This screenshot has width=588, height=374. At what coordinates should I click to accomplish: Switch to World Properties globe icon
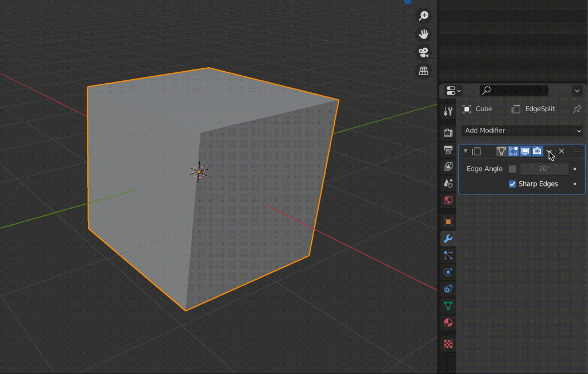[447, 200]
